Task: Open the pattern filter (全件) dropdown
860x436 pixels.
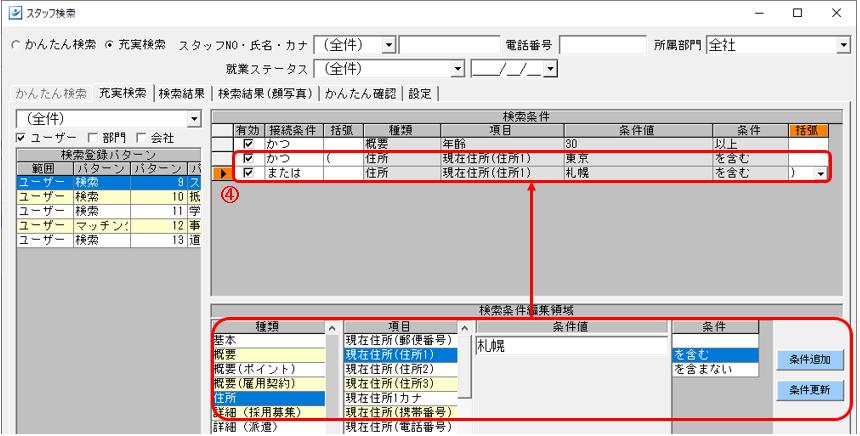Action: coord(194,118)
